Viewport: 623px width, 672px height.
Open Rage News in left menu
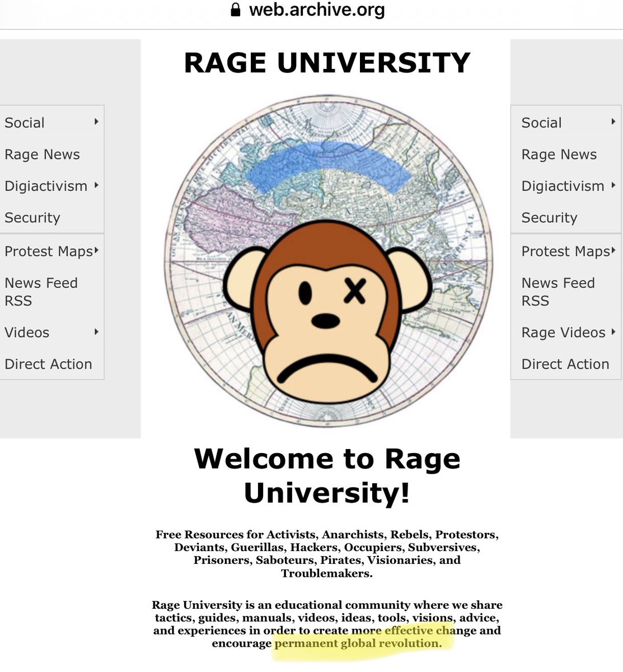click(x=43, y=155)
